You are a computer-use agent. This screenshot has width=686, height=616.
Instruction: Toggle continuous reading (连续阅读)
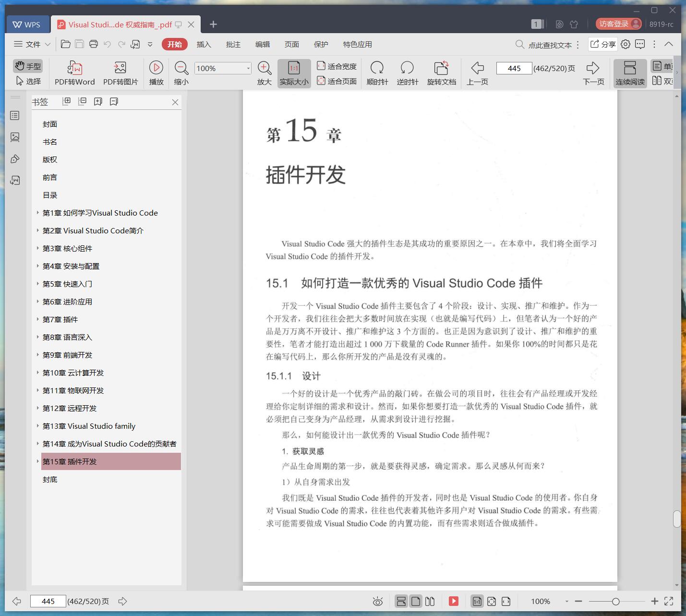[630, 73]
